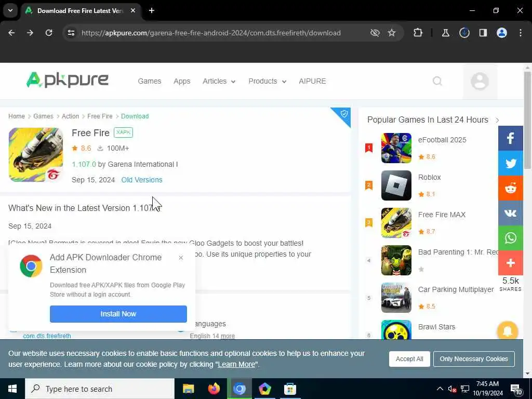Select the Download Free Fire browser tab

[x=80, y=10]
